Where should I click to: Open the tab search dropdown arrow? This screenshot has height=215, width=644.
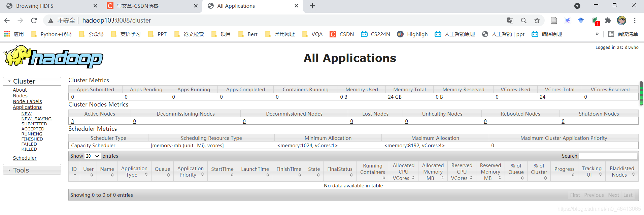pos(577,6)
